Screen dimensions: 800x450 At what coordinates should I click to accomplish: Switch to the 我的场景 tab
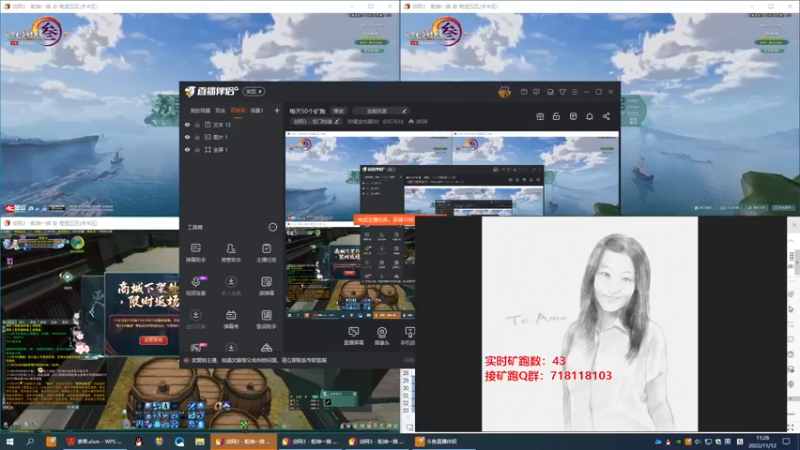200,110
